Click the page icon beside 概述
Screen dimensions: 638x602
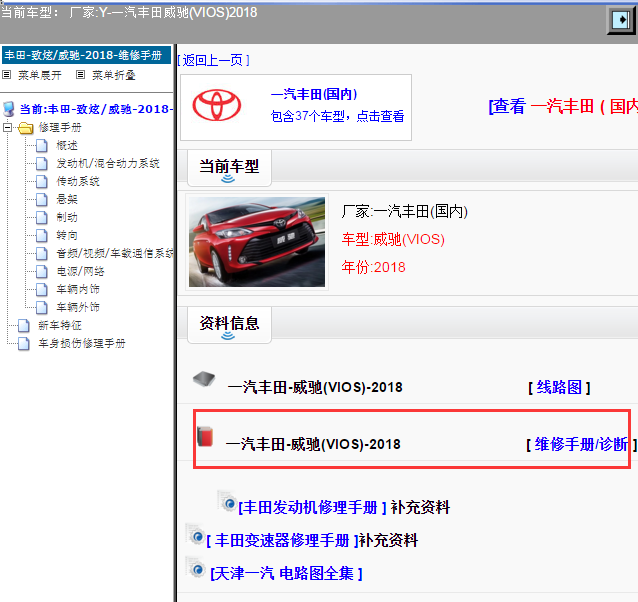42,145
